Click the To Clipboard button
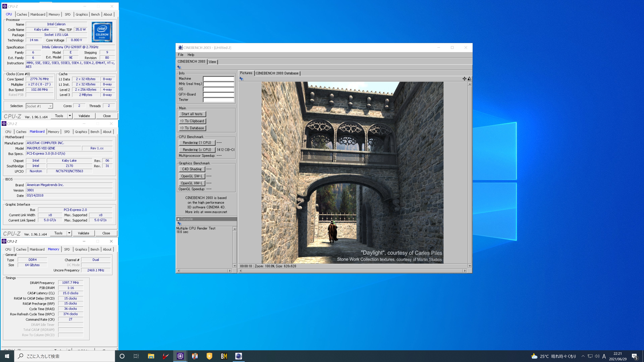 coord(192,121)
